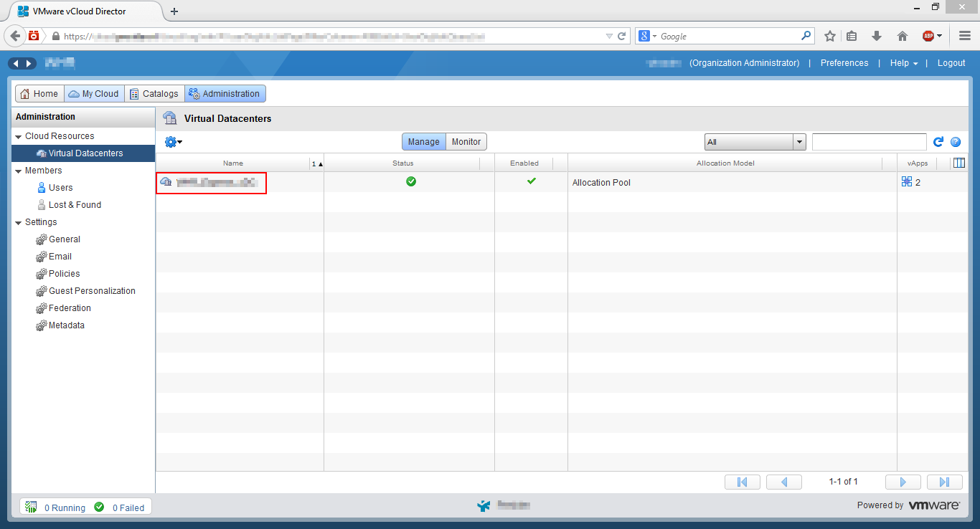Screen dimensions: 980x529
Task: Click the green status check icon
Action: (411, 182)
